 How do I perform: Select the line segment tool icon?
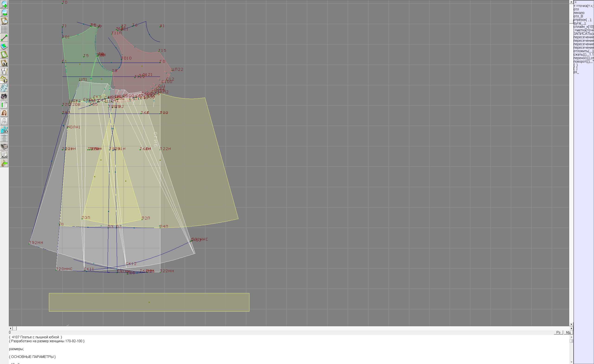click(x=4, y=38)
